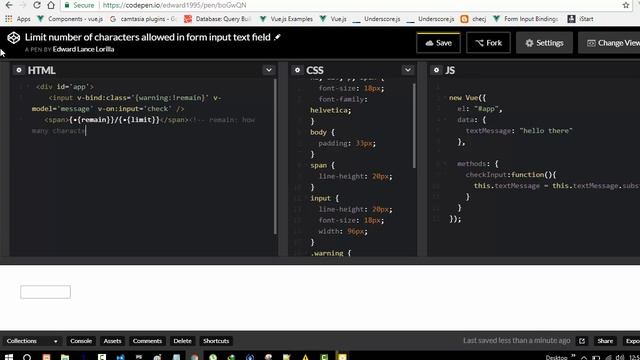
Task: Open the Console panel
Action: coord(81,341)
